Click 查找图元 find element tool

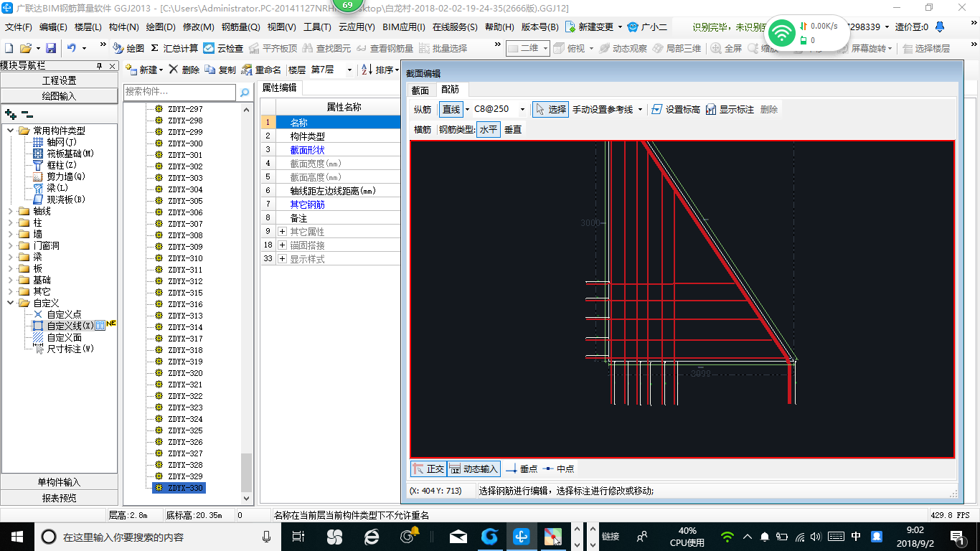click(x=327, y=48)
